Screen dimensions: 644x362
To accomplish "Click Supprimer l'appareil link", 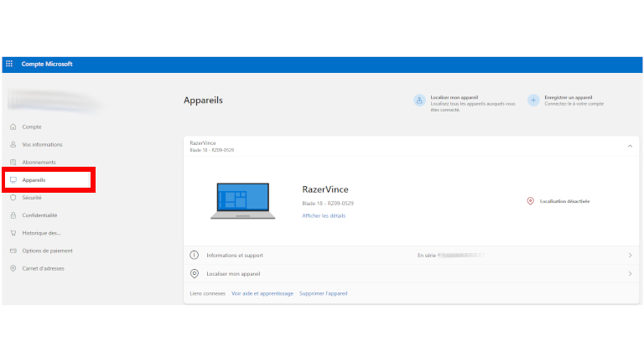I will tap(323, 293).
